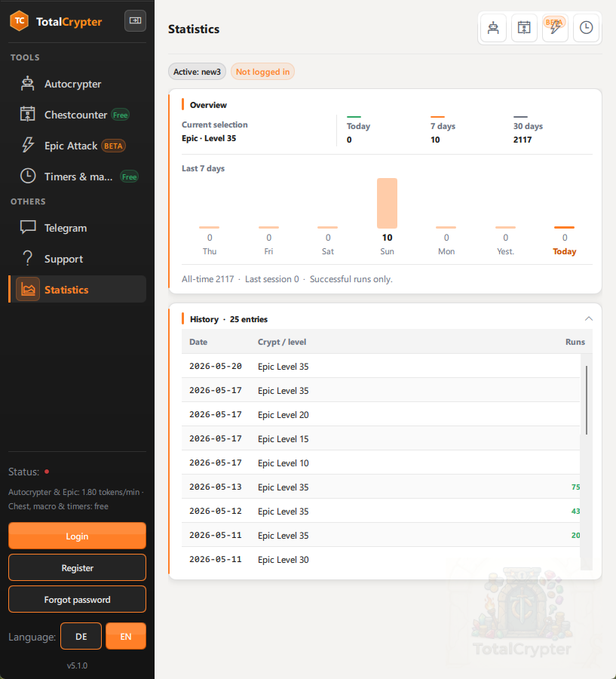Click the Statistics chart icon in the sidebar
This screenshot has width=616, height=679.
[28, 289]
